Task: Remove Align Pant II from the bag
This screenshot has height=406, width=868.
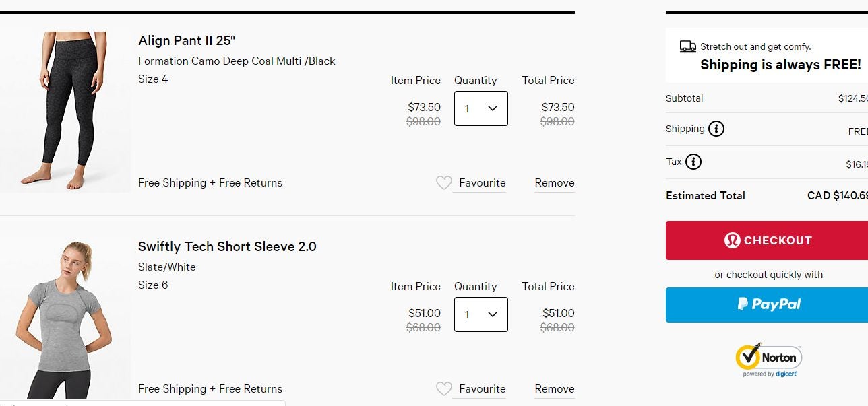Action: click(x=554, y=183)
